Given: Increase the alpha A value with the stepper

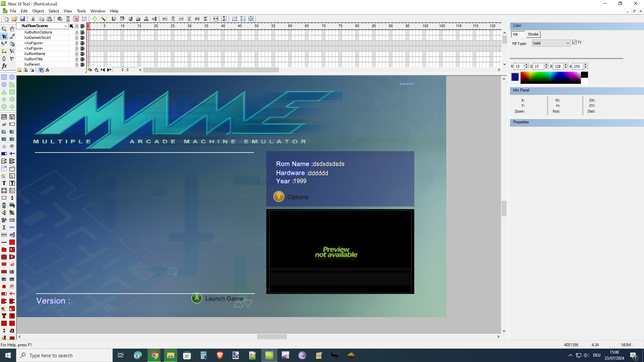Looking at the screenshot, I should tap(586, 65).
